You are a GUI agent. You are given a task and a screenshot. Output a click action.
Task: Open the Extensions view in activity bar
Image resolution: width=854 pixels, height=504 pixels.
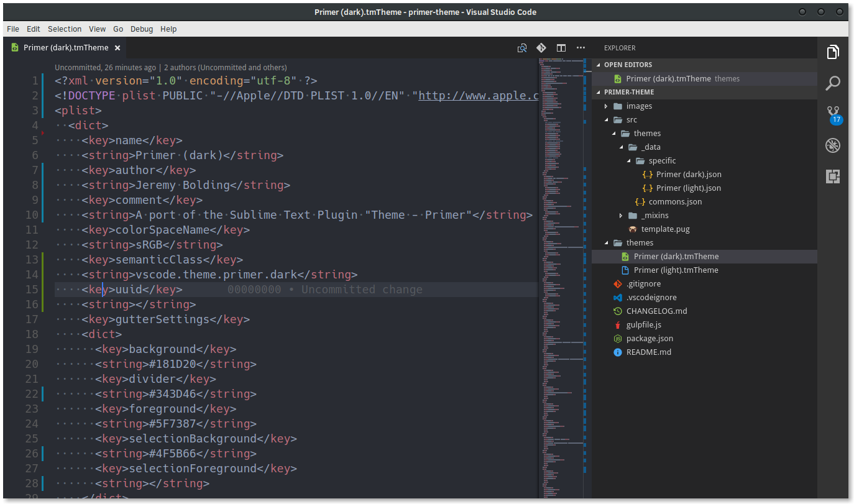pyautogui.click(x=833, y=176)
